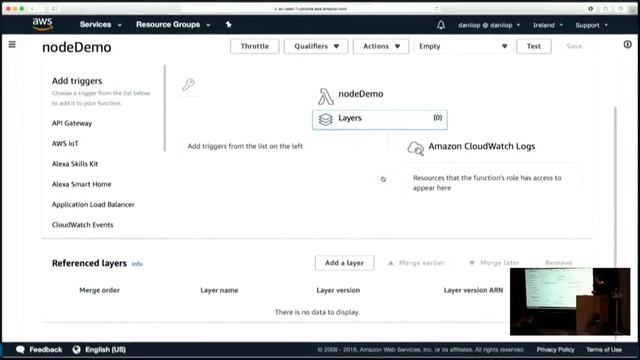This screenshot has height=360, width=640.
Task: Click the page vertical scrollbar
Action: [616, 222]
